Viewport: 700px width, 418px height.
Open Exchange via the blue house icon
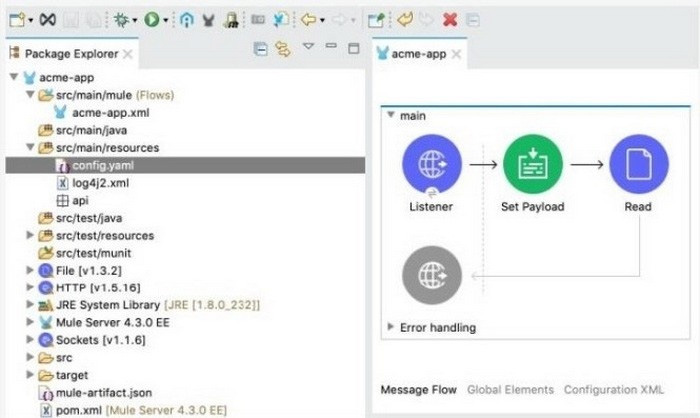point(187,20)
